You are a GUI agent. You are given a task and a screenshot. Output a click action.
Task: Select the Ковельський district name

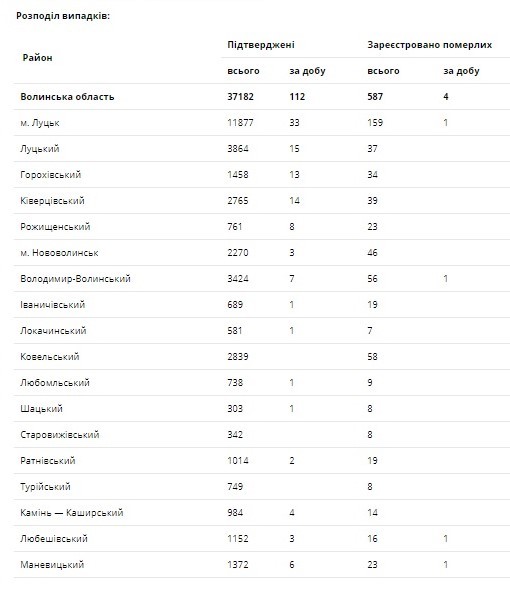tap(50, 357)
